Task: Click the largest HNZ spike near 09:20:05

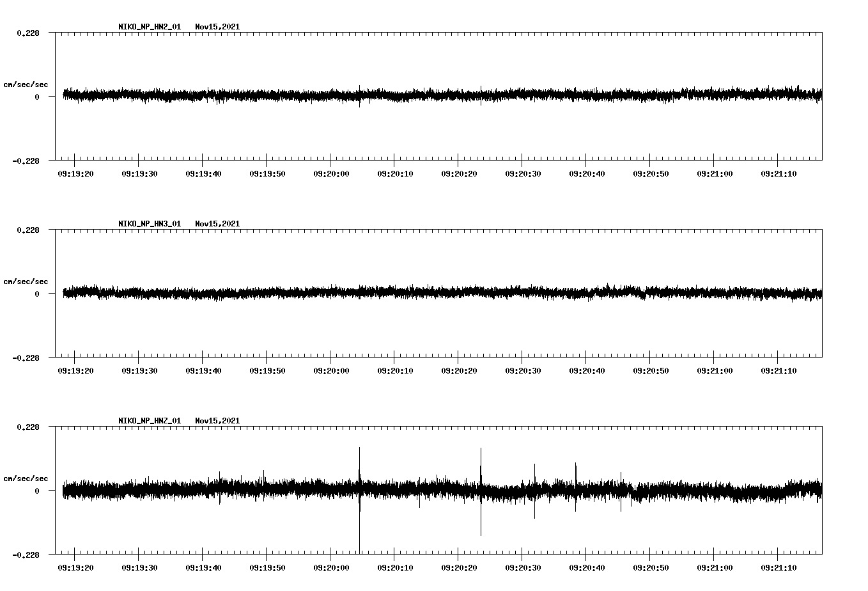Action: point(360,500)
